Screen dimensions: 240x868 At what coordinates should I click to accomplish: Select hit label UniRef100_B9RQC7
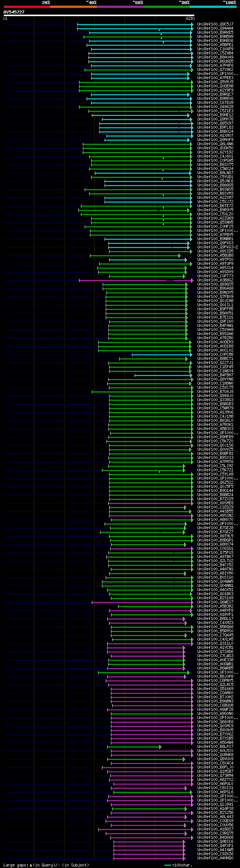tap(215, 94)
